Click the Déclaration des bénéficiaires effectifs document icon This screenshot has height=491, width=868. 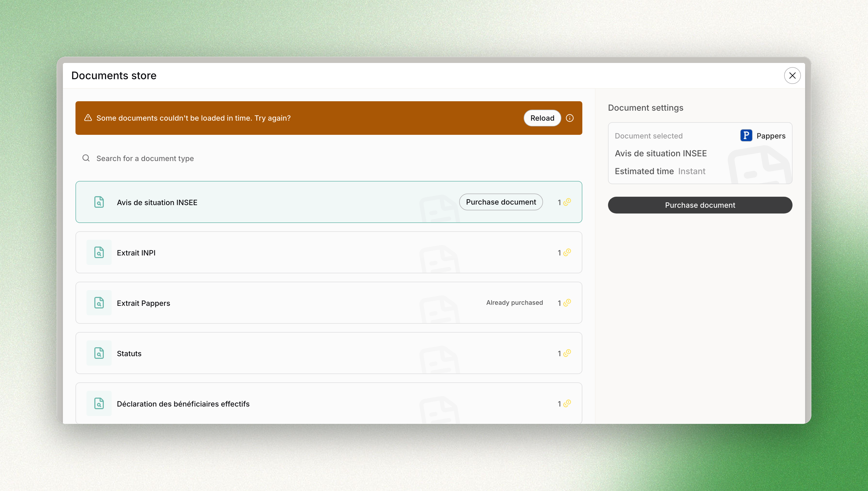(99, 403)
